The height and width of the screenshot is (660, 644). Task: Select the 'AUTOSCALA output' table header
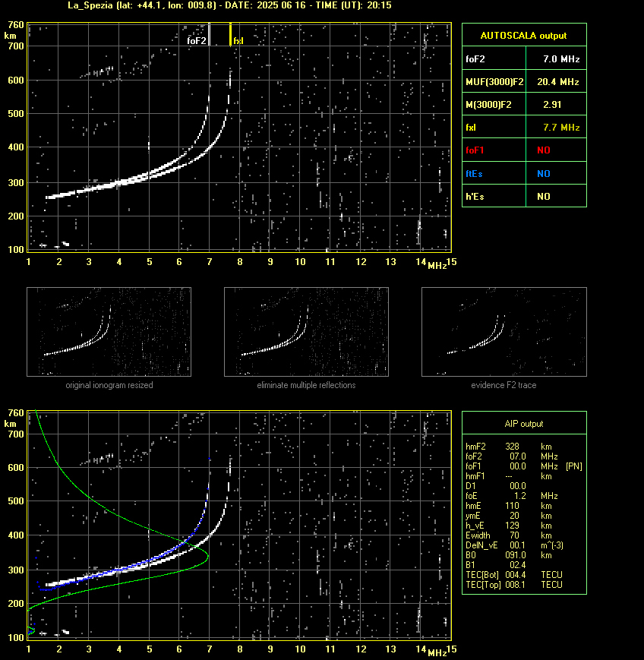(x=524, y=35)
